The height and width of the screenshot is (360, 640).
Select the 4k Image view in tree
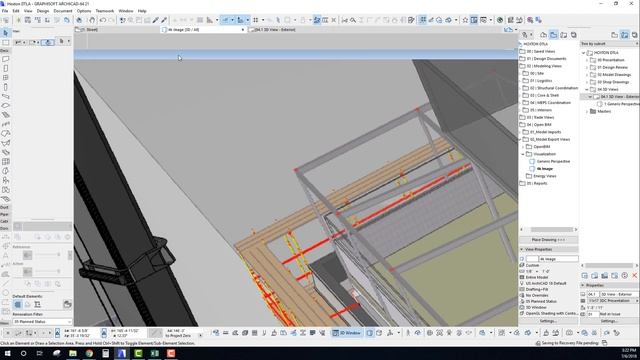[x=544, y=169]
